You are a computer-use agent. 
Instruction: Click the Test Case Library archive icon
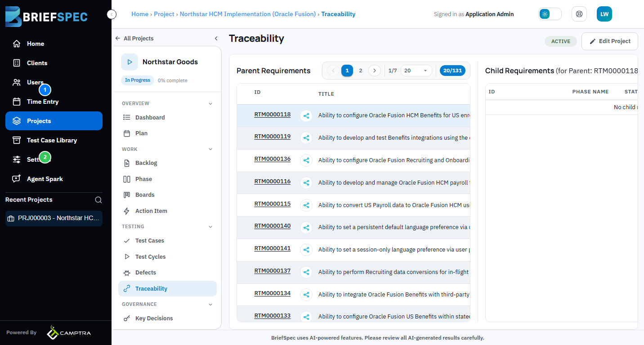pos(17,140)
